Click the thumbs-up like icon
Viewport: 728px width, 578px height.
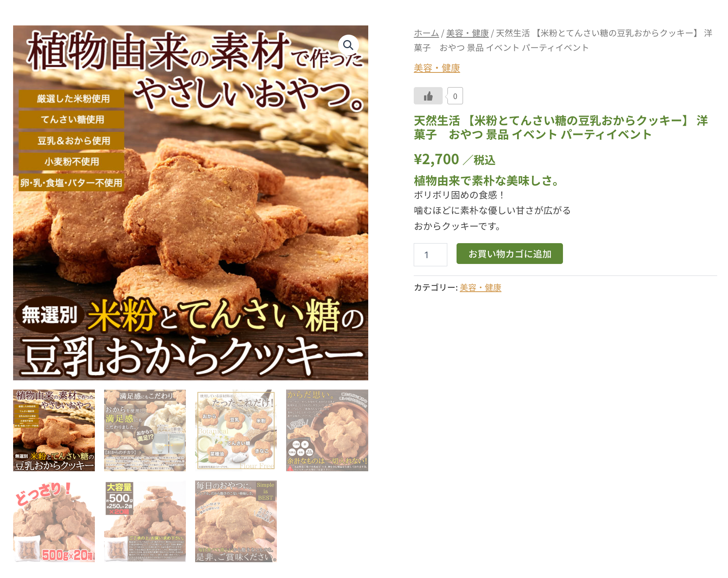[428, 96]
